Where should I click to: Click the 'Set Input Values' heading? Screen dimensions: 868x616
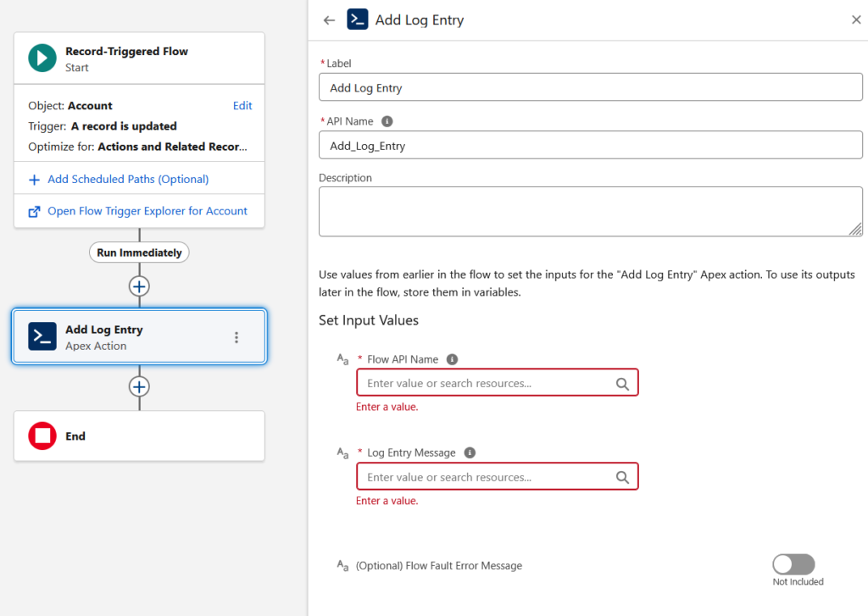pos(369,320)
